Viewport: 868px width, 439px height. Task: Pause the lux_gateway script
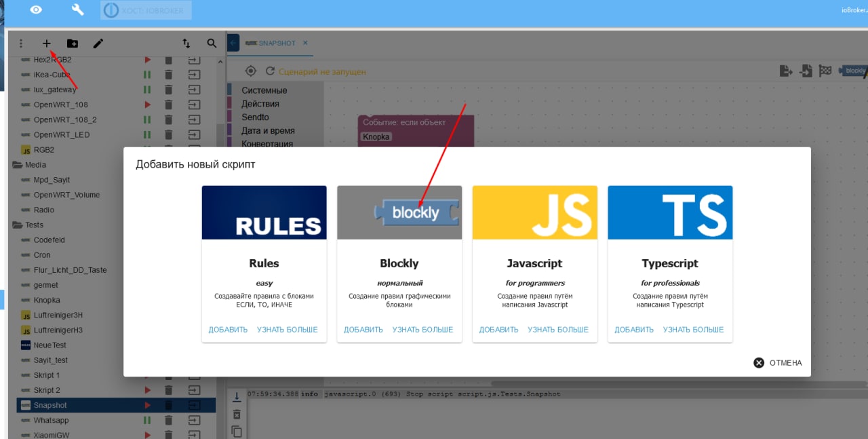click(x=146, y=90)
